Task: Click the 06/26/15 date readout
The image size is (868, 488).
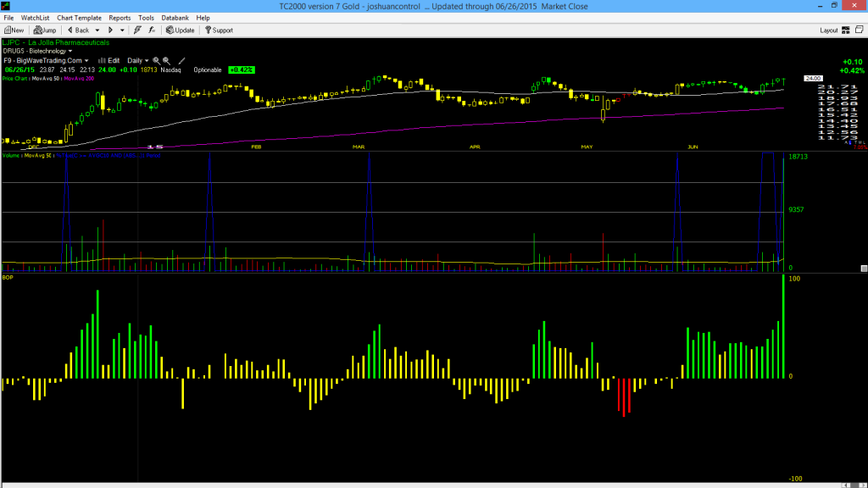Action: [20, 69]
